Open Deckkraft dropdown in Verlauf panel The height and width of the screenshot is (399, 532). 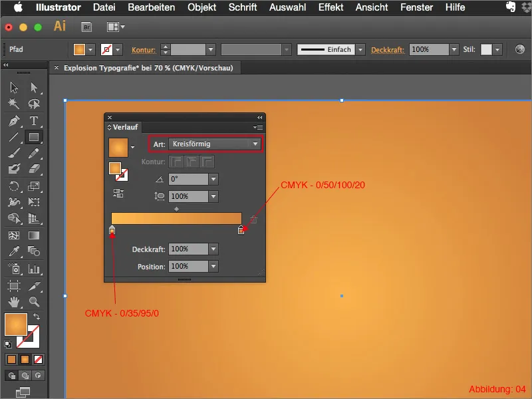tap(213, 249)
